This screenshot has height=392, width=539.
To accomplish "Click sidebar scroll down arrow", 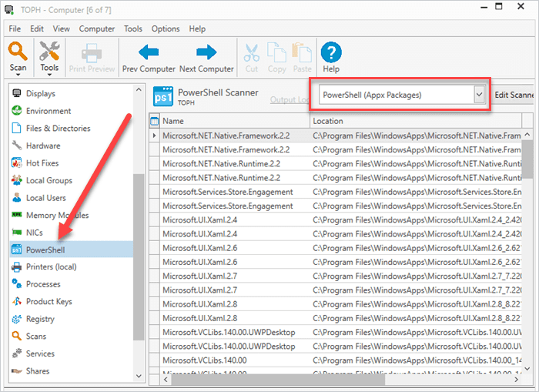I will pyautogui.click(x=139, y=376).
